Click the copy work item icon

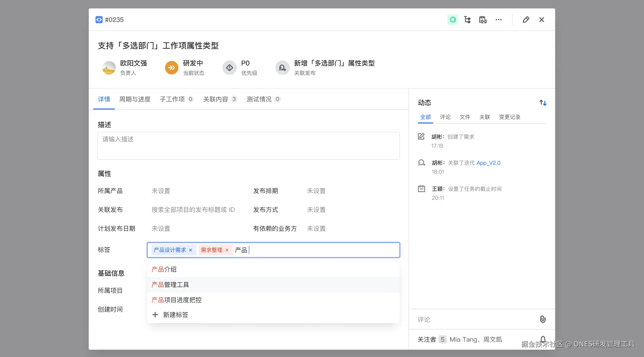[x=483, y=20]
